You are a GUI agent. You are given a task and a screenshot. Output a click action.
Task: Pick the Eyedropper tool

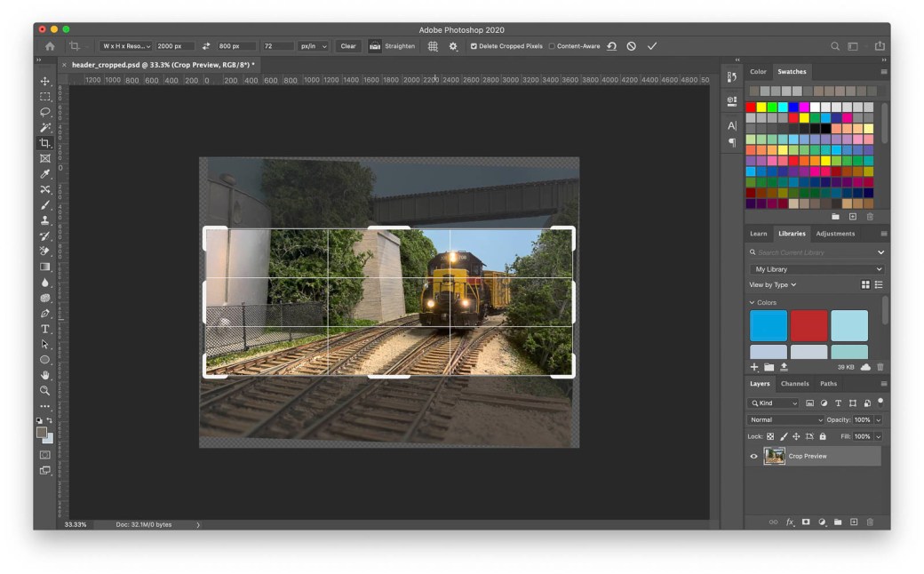pos(45,174)
